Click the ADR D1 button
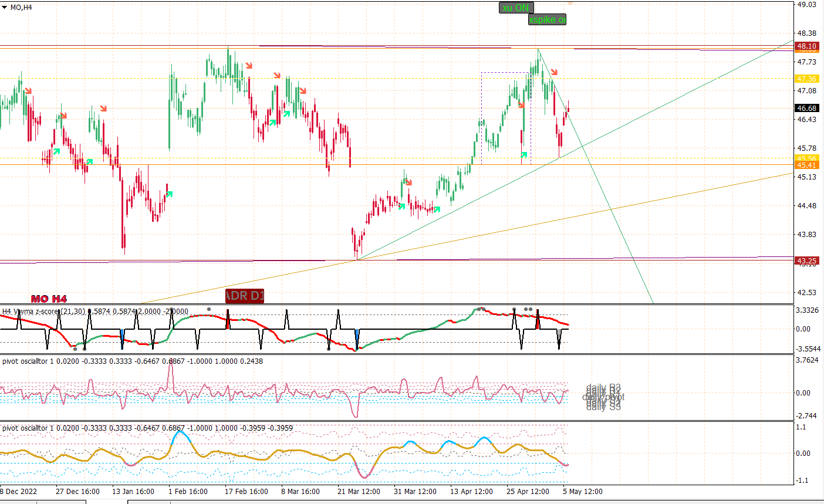Image resolution: width=824 pixels, height=504 pixels. 245,296
